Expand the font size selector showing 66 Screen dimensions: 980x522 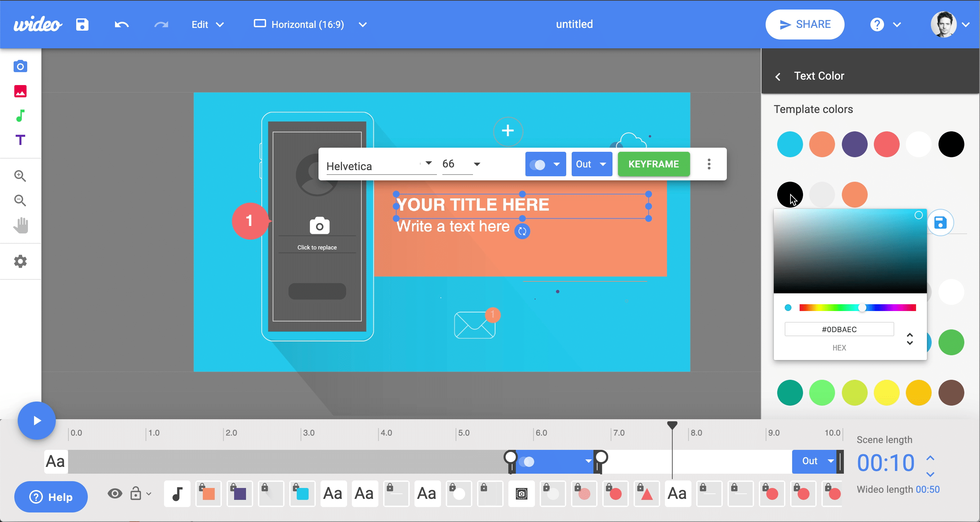(477, 164)
